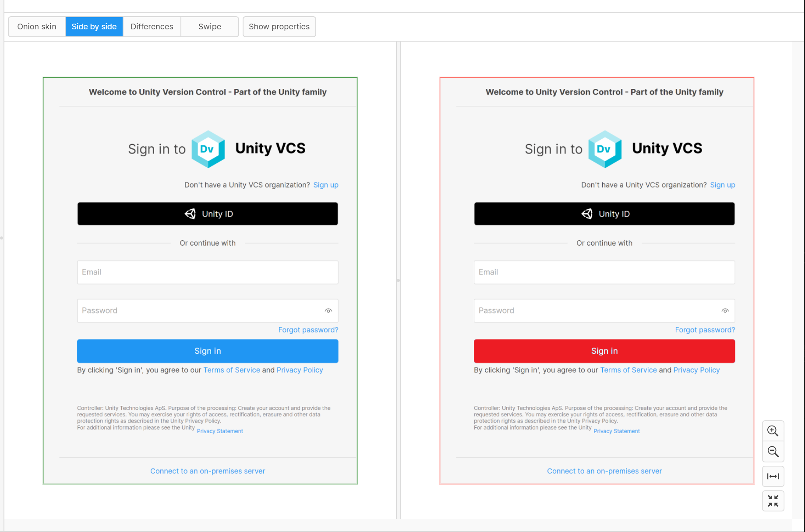
Task: Select the fit-to-width icon
Action: tap(773, 476)
